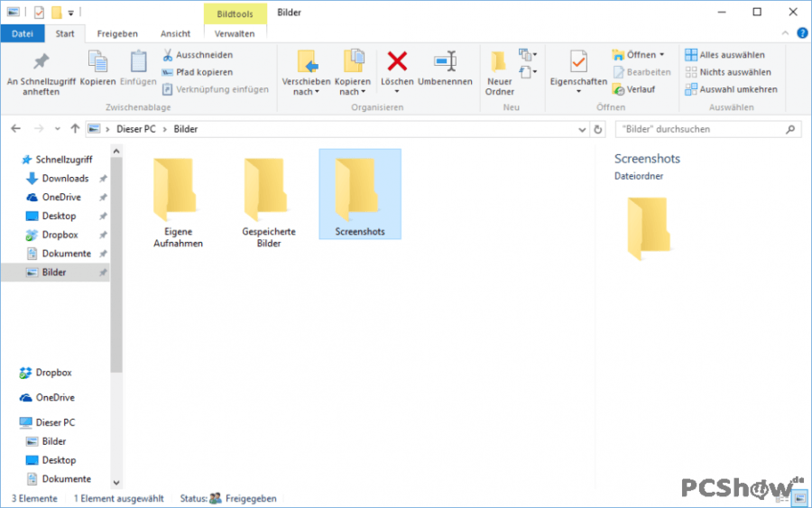The image size is (812, 508).
Task: Switch to the Ansicht tab
Action: (x=176, y=33)
